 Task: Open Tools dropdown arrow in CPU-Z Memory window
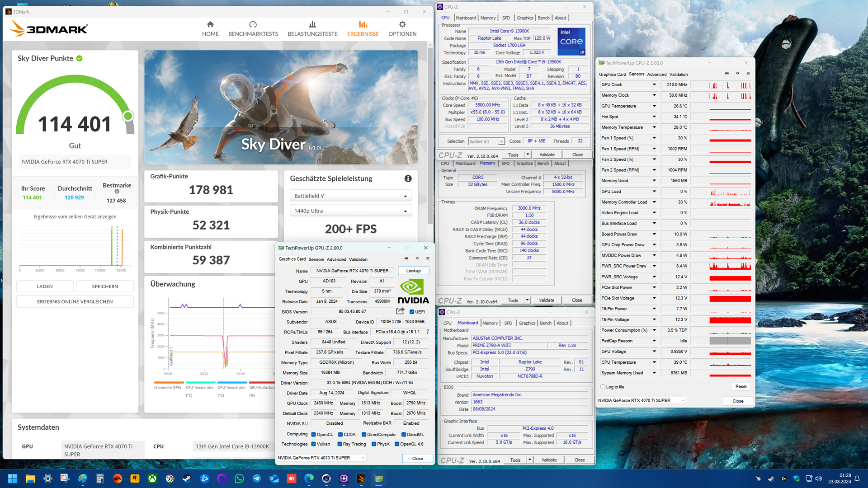(527, 300)
